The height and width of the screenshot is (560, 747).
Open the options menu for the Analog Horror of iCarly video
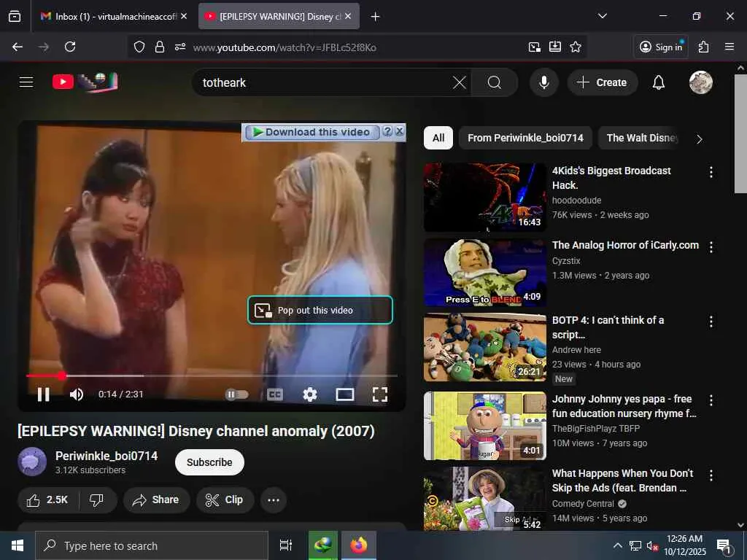[x=711, y=246]
